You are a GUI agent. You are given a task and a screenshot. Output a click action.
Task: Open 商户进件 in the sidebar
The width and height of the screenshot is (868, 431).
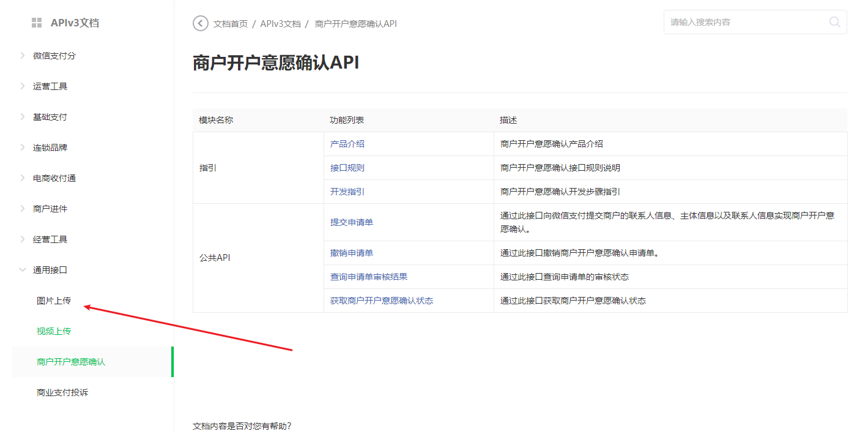[x=50, y=209]
